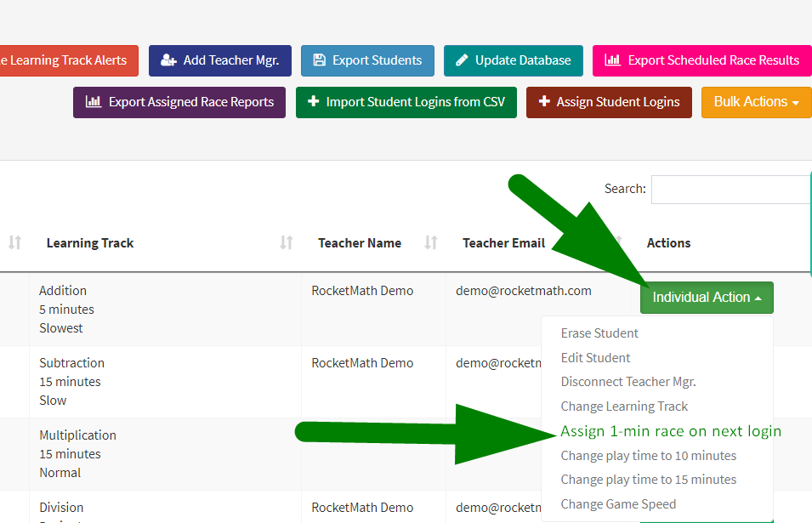Open Export Assigned Race Reports
Viewport: 812px width, 523px height.
point(179,102)
